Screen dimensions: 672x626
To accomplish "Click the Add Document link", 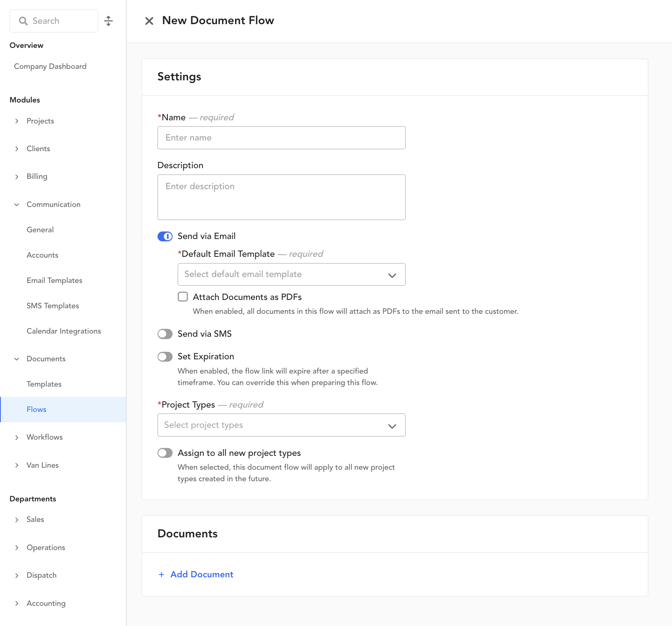I will pos(202,575).
